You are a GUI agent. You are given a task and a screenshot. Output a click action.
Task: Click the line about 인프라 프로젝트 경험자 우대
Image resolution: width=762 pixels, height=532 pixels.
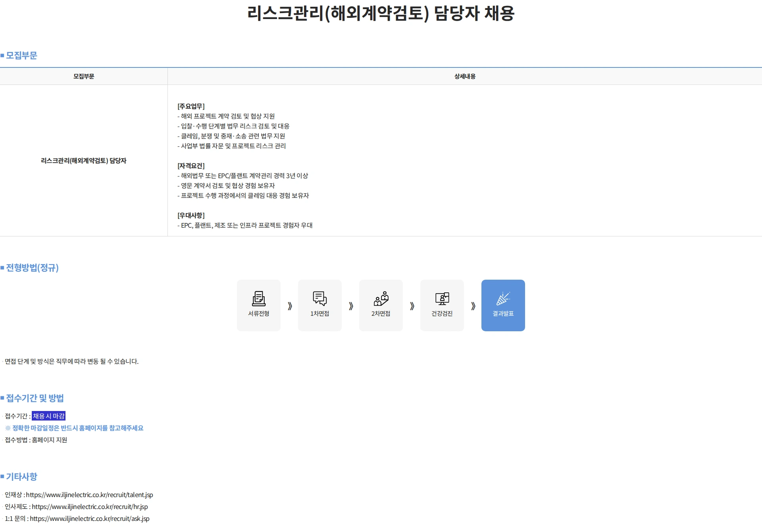[x=245, y=225]
